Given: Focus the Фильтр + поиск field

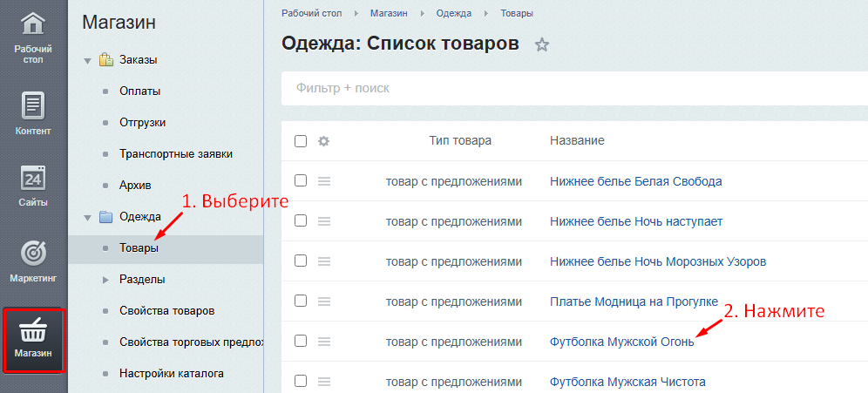Looking at the screenshot, I should [x=574, y=88].
